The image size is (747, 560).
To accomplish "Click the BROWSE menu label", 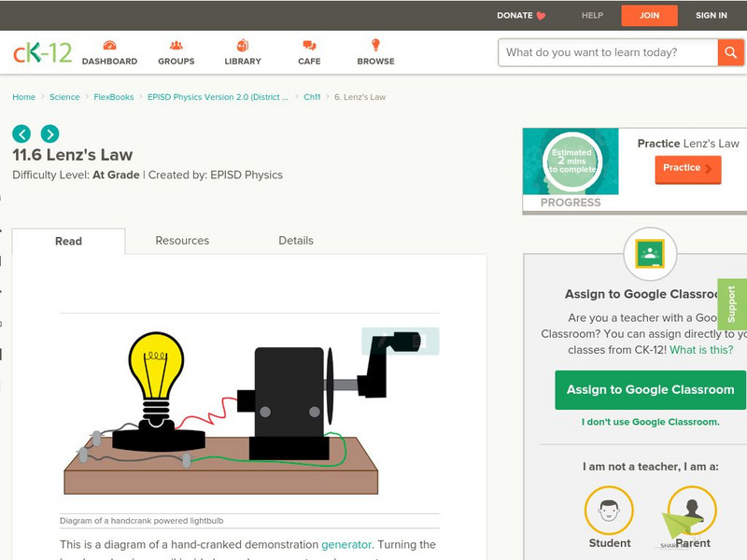I will tap(376, 62).
